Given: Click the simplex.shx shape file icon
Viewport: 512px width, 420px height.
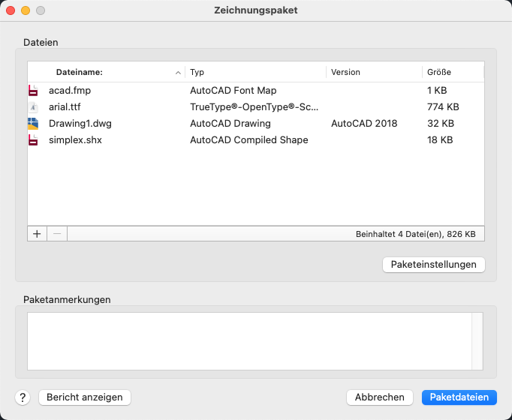Looking at the screenshot, I should 33,140.
